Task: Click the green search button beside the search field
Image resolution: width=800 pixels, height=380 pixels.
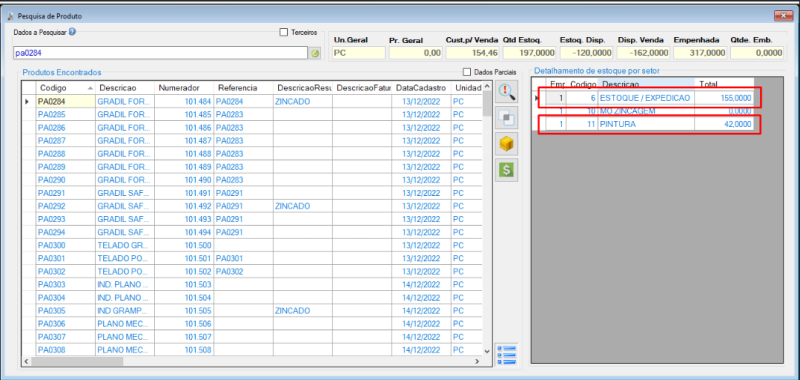Action: 315,53
